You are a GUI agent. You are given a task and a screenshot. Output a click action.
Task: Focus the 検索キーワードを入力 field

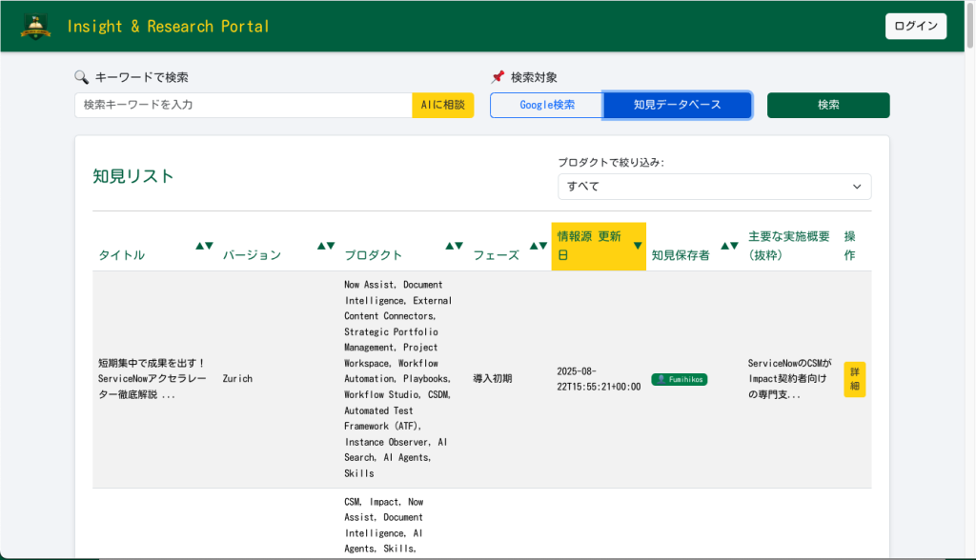(x=243, y=105)
